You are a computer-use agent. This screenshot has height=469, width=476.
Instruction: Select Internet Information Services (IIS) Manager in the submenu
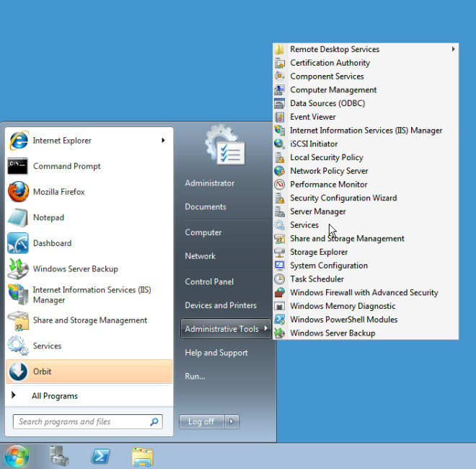click(x=366, y=131)
